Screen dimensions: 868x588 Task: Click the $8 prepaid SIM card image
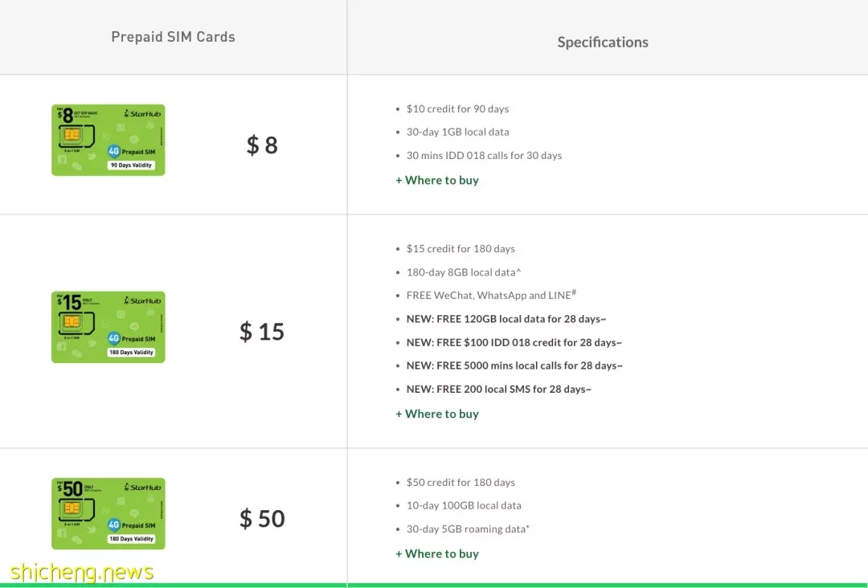tap(108, 140)
